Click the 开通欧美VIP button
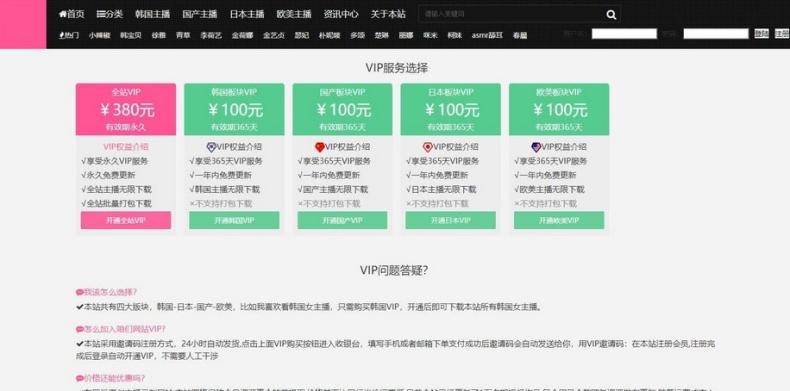This screenshot has height=391, width=790. 559,220
